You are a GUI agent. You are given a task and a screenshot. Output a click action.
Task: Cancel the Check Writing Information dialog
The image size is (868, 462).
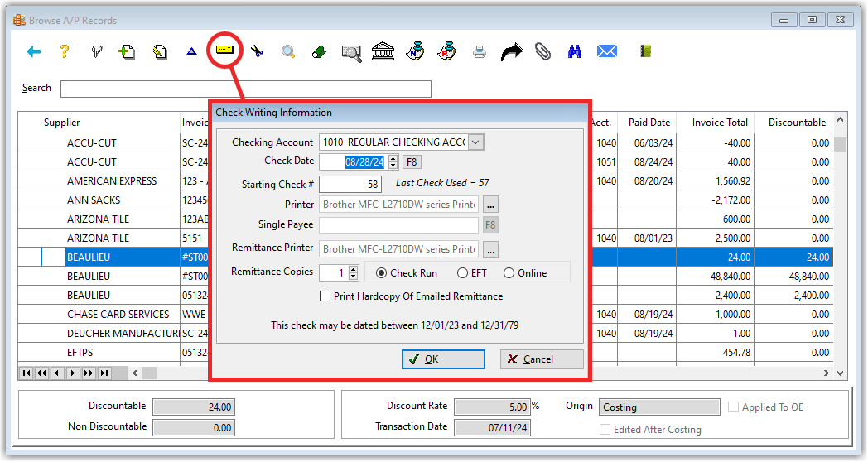(x=542, y=359)
